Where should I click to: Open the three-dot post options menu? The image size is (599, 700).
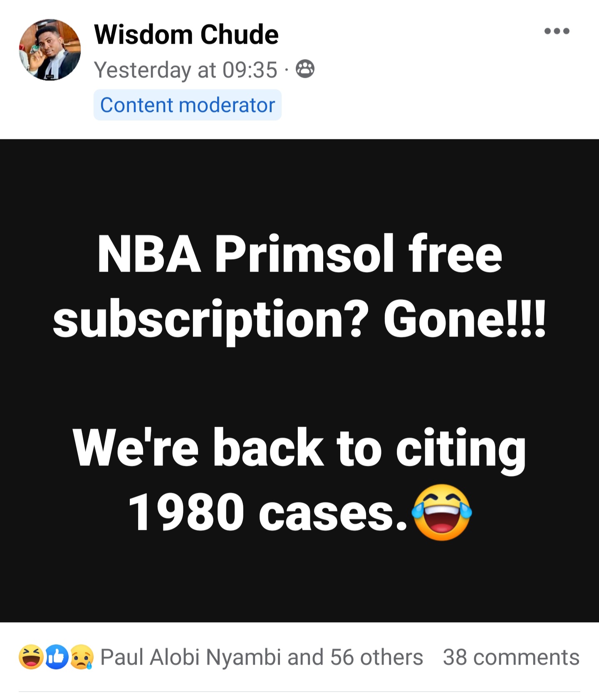[557, 31]
